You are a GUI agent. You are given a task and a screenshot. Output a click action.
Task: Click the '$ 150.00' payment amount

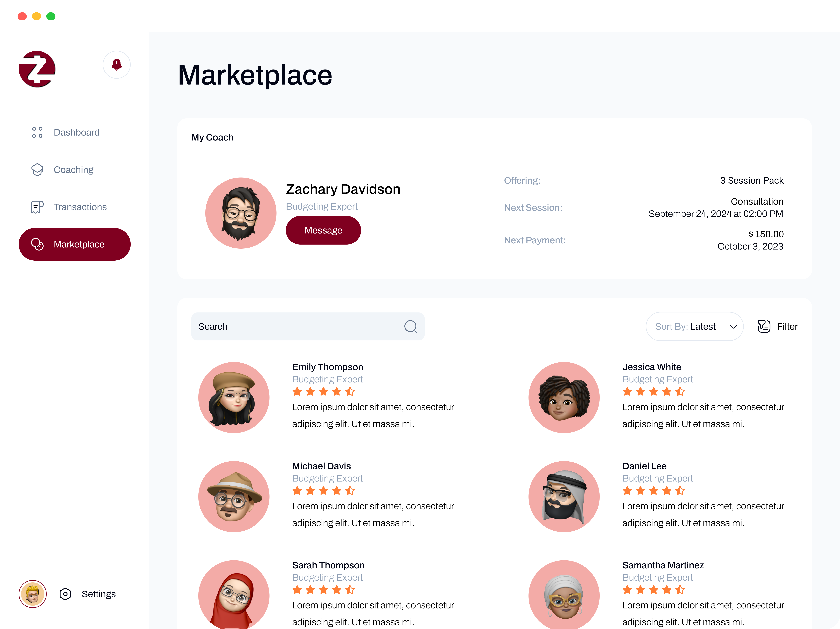click(x=766, y=234)
